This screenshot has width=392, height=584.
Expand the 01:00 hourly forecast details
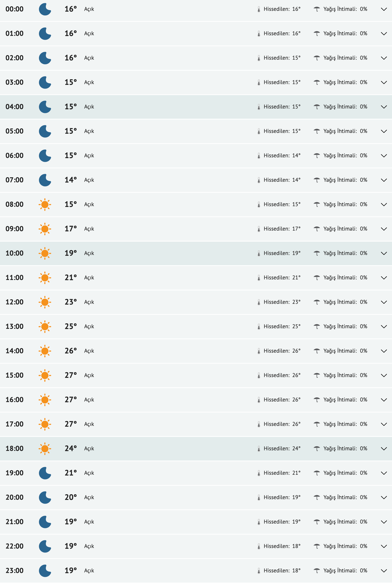384,34
